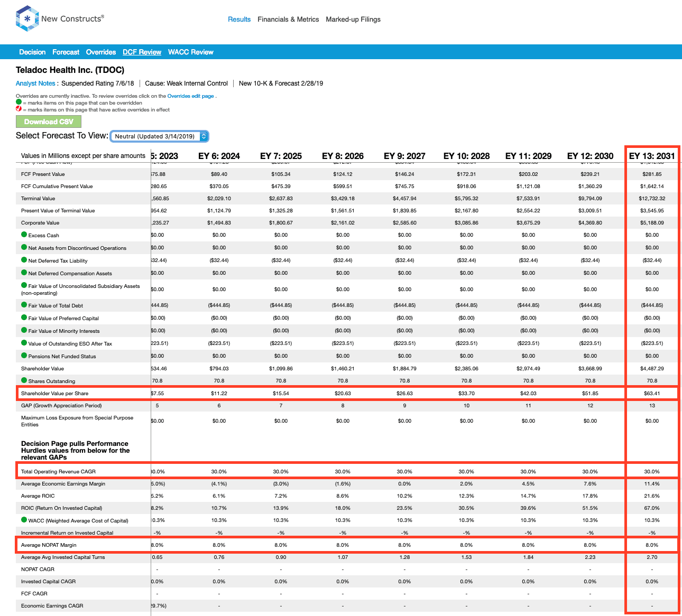Click the Download CSV button
Screen dimensions: 682x616
(x=49, y=122)
